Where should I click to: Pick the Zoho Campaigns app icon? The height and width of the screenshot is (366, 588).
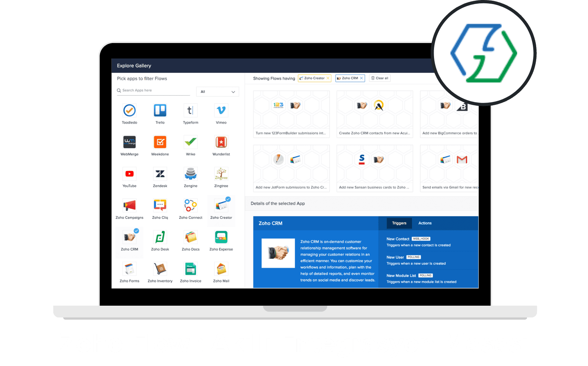coord(129,205)
